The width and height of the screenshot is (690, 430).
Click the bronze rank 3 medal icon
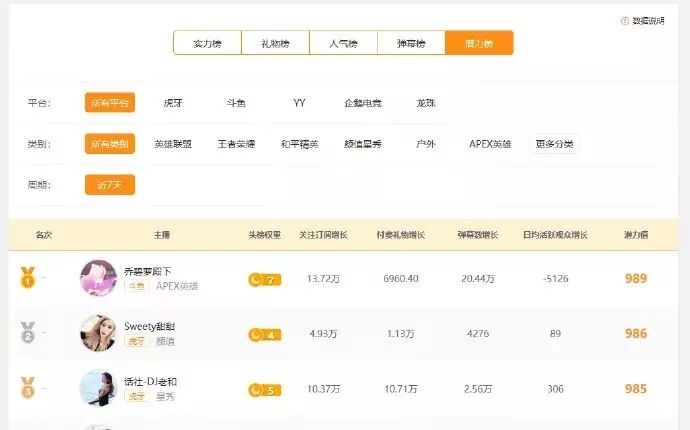(x=28, y=388)
